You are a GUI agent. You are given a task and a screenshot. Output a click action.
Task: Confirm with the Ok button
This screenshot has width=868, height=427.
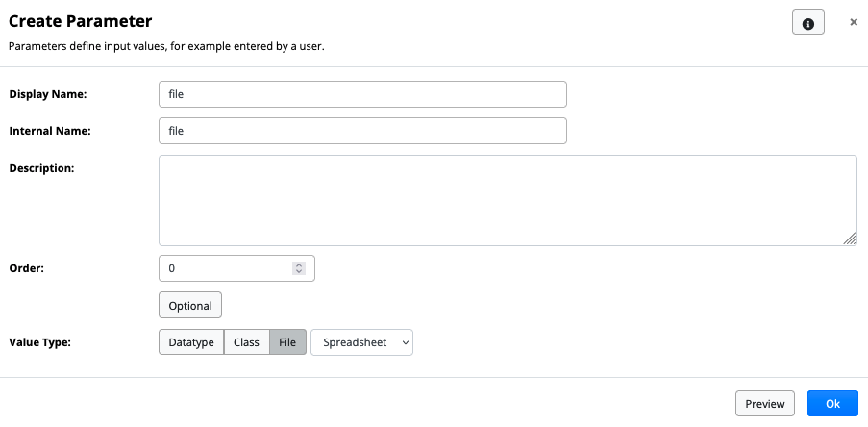[x=832, y=404]
